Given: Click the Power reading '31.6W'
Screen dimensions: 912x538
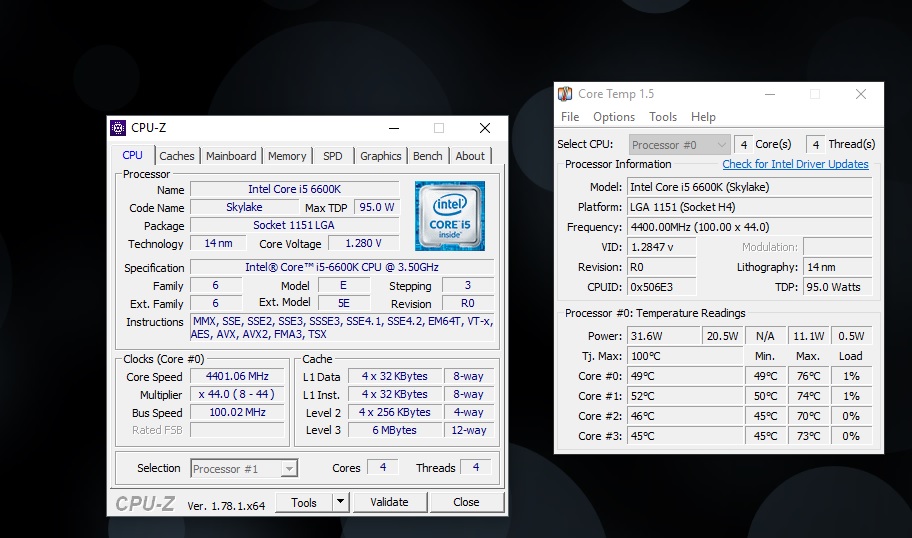Looking at the screenshot, I should 664,336.
